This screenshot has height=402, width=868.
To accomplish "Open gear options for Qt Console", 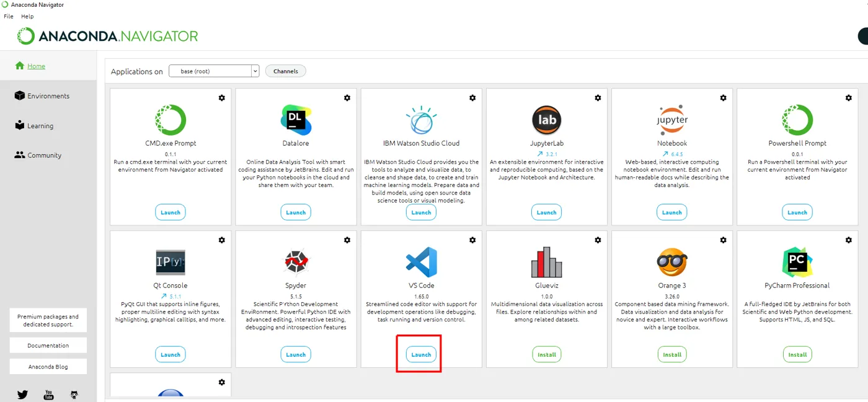I will tap(222, 240).
